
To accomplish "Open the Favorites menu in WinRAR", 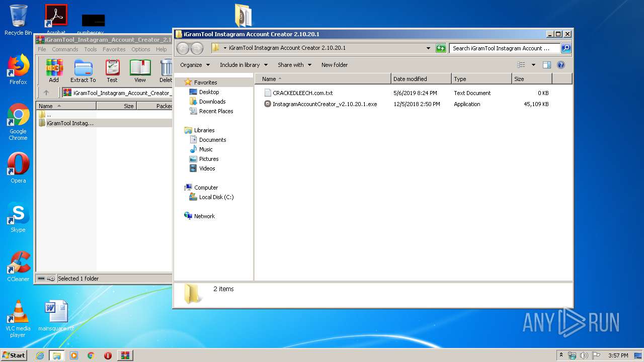I will pos(114,49).
